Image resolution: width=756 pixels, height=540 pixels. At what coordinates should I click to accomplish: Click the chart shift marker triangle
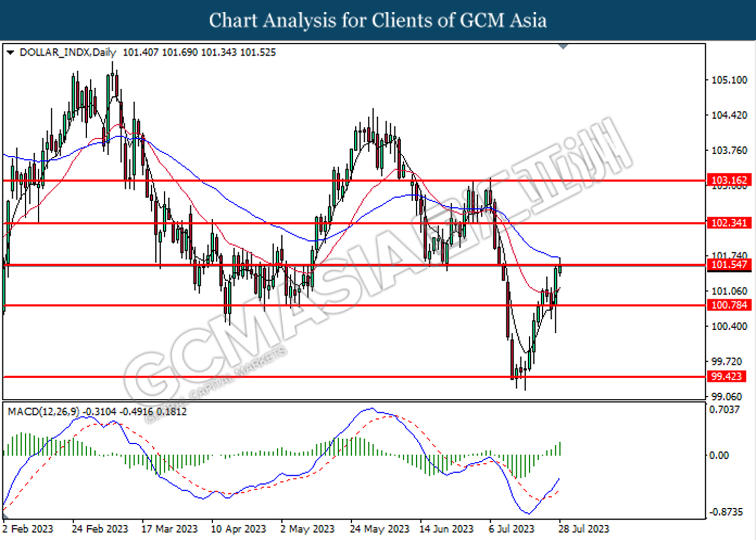(x=563, y=46)
